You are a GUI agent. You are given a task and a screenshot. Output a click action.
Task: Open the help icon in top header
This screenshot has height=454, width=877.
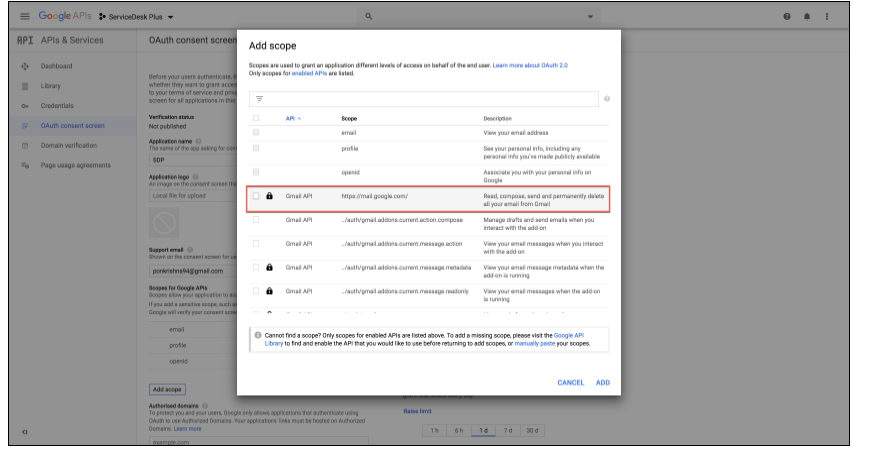coord(787,17)
